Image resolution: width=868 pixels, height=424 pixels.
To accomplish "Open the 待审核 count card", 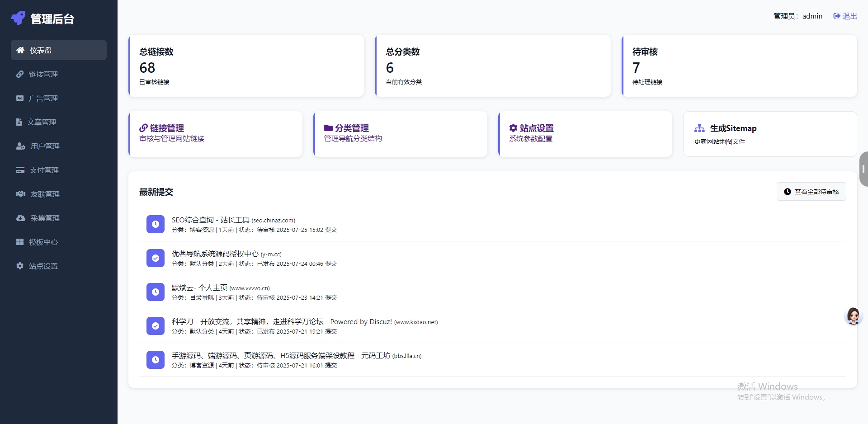I will [x=739, y=66].
